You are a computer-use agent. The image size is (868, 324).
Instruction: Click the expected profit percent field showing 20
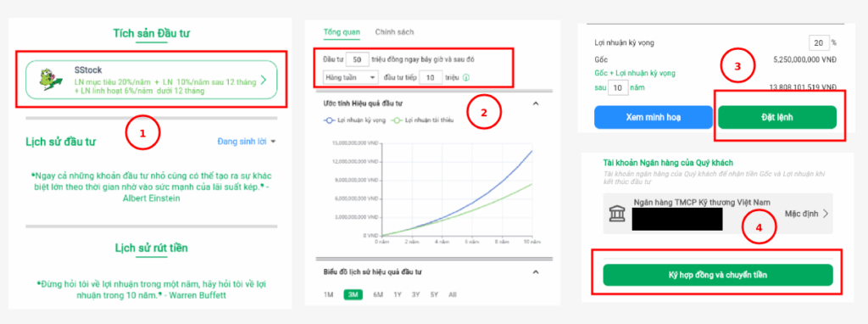click(x=818, y=42)
